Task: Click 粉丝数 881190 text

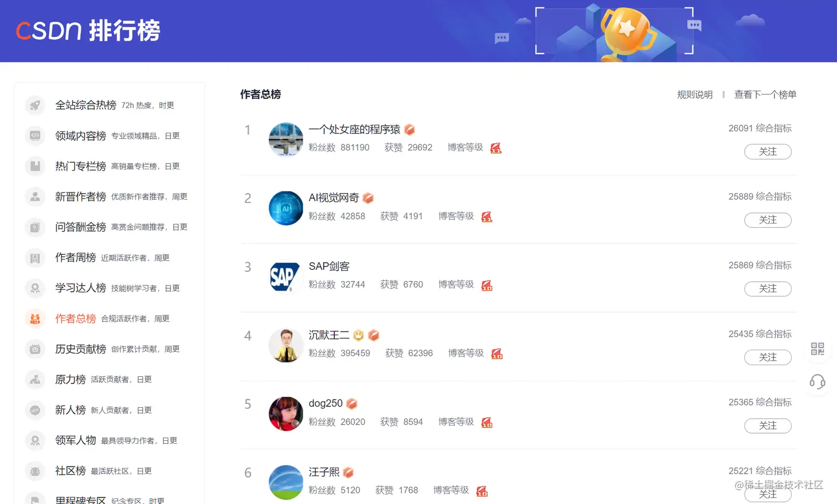Action: 339,148
